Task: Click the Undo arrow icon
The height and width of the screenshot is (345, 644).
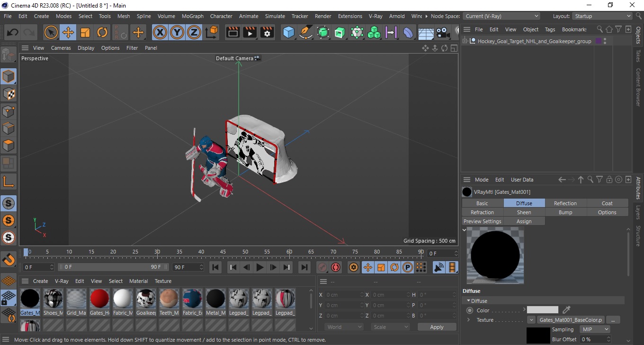Action: (13, 32)
